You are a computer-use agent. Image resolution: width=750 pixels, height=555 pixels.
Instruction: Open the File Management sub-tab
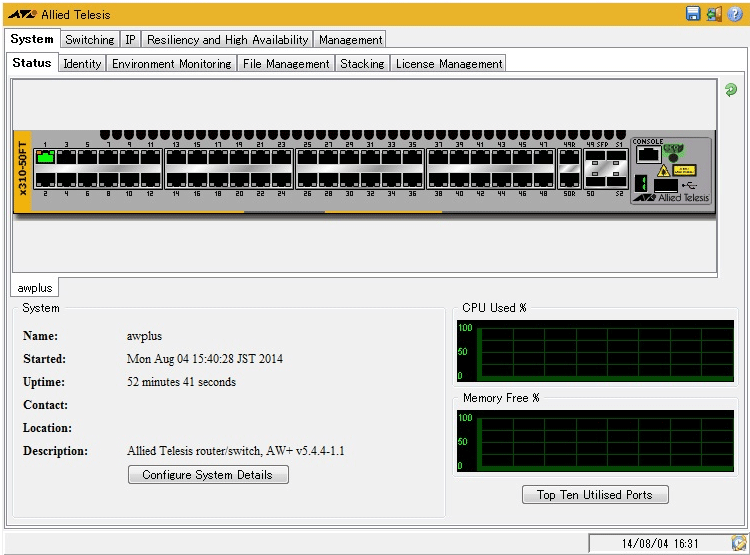tap(286, 64)
